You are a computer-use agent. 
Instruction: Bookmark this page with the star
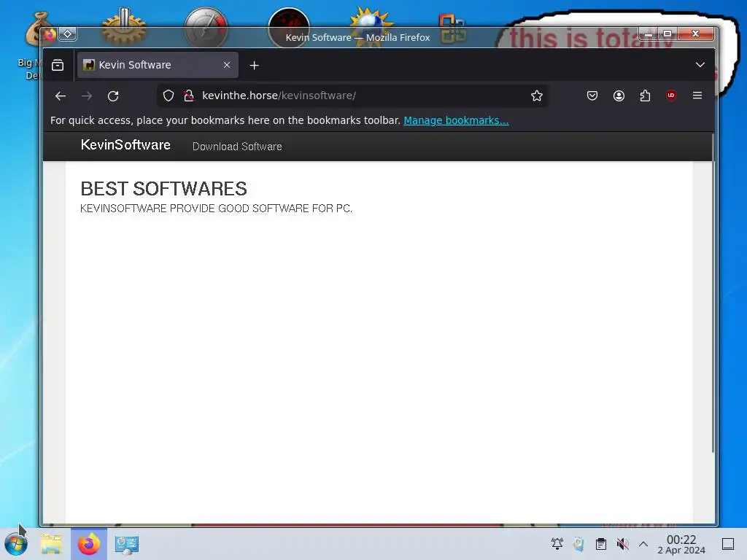click(x=537, y=96)
